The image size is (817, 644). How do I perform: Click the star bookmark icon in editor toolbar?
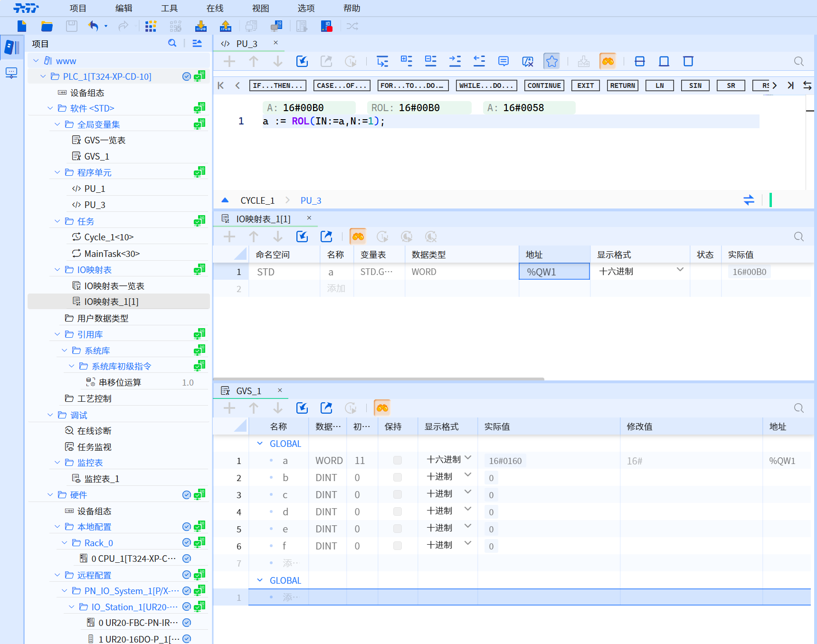click(551, 61)
